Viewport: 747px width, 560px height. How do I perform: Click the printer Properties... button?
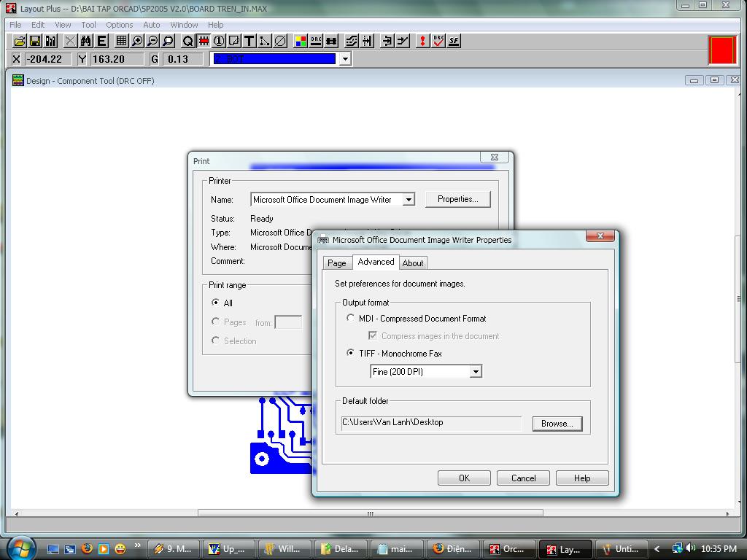click(x=458, y=199)
